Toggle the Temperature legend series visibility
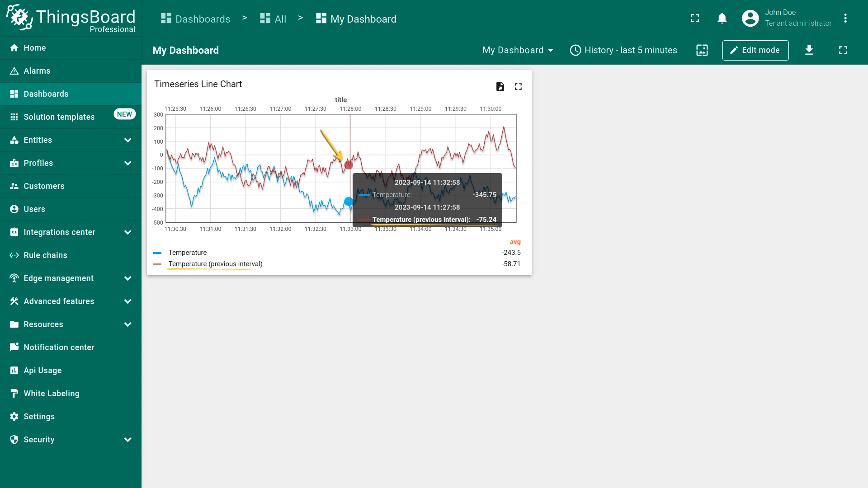Viewport: 868px width, 488px height. 187,253
